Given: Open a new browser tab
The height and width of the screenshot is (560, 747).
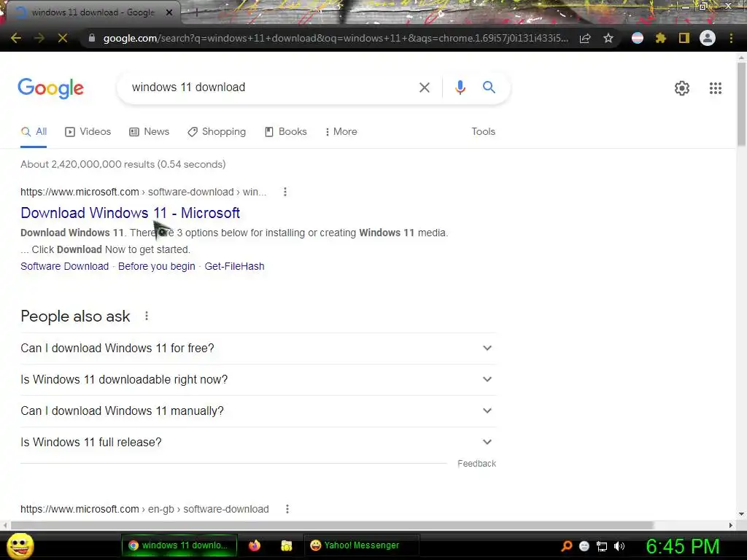Looking at the screenshot, I should coord(196,13).
